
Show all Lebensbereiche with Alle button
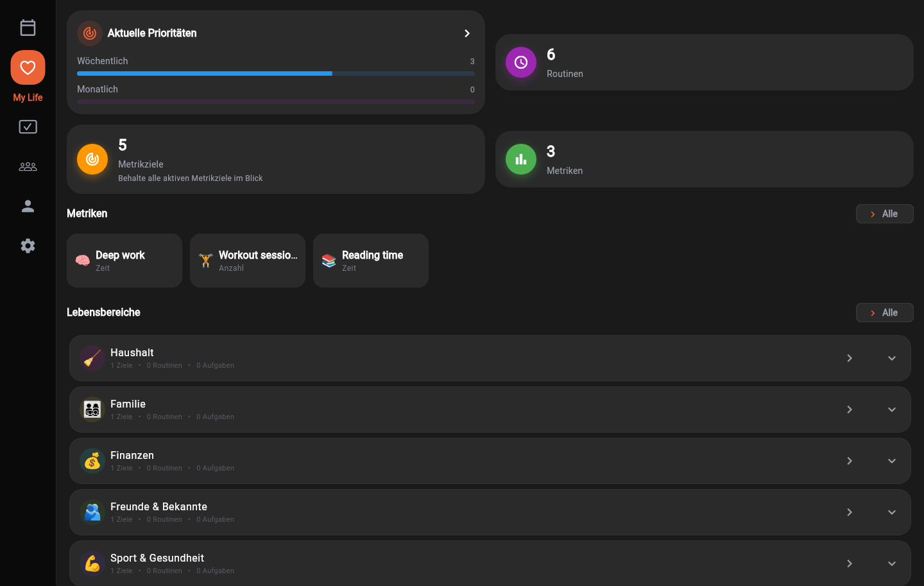pos(884,313)
